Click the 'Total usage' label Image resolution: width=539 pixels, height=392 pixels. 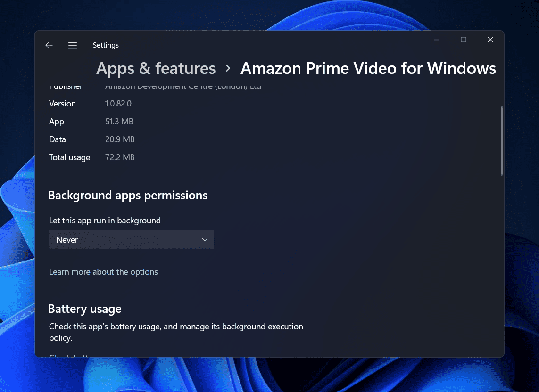[69, 157]
